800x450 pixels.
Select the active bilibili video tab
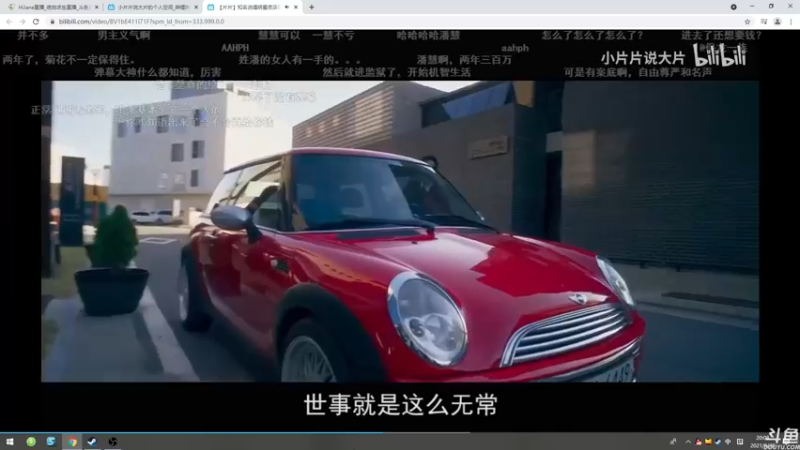(253, 7)
